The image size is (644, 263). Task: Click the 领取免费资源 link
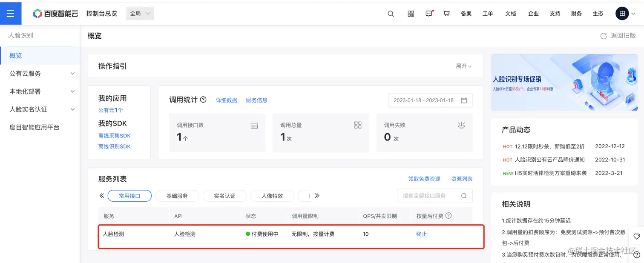(424, 179)
